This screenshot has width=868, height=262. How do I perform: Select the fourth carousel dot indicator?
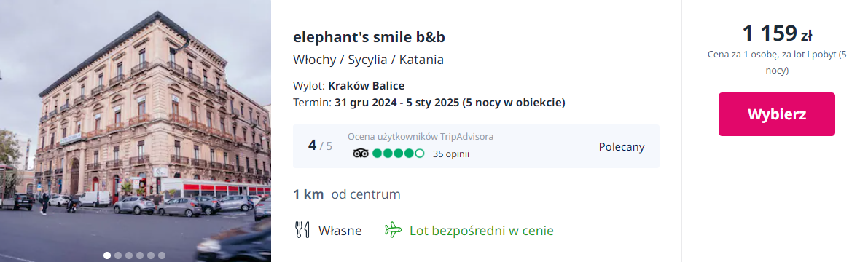(140, 255)
